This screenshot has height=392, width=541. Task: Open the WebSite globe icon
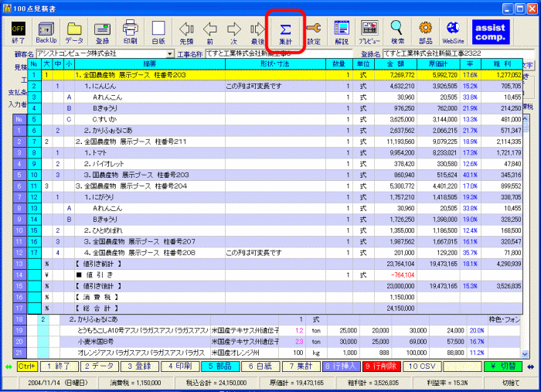[453, 32]
